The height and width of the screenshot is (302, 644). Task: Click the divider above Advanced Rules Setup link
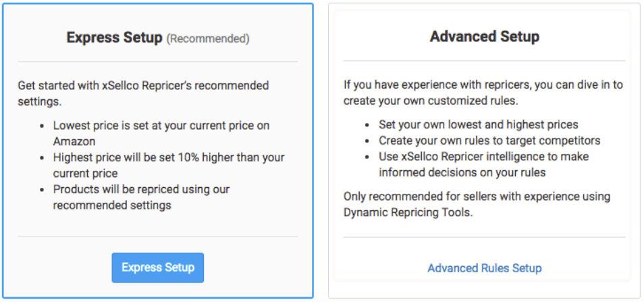click(x=484, y=237)
